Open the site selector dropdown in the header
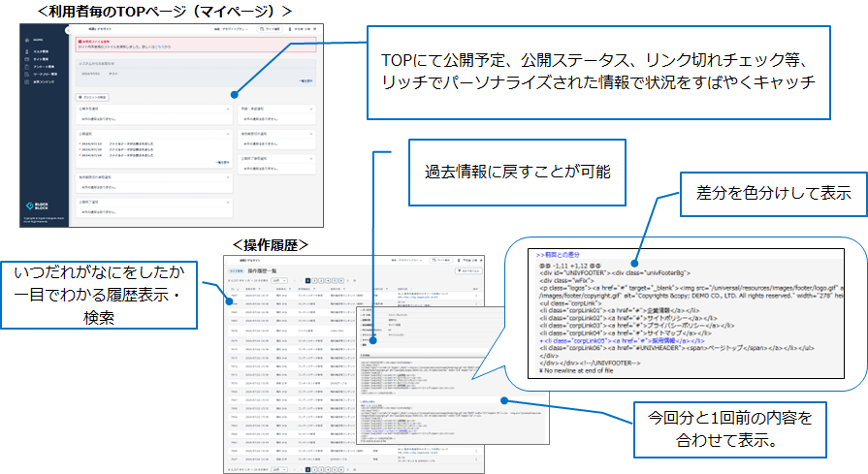 point(230,29)
